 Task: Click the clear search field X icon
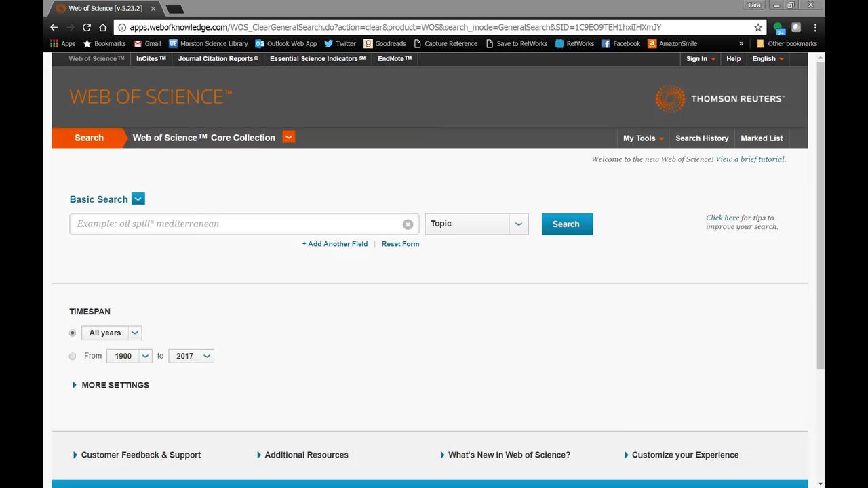tap(408, 224)
